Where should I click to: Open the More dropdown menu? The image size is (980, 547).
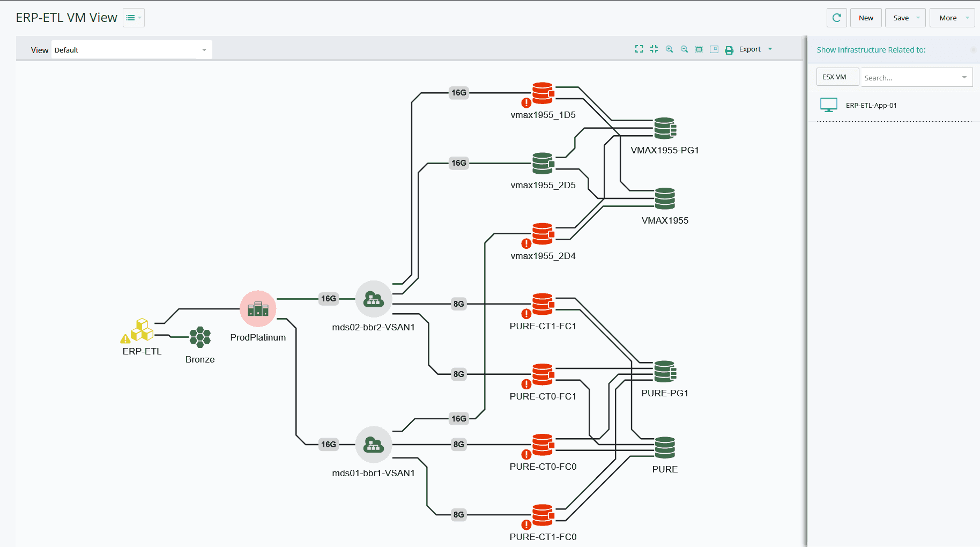952,18
